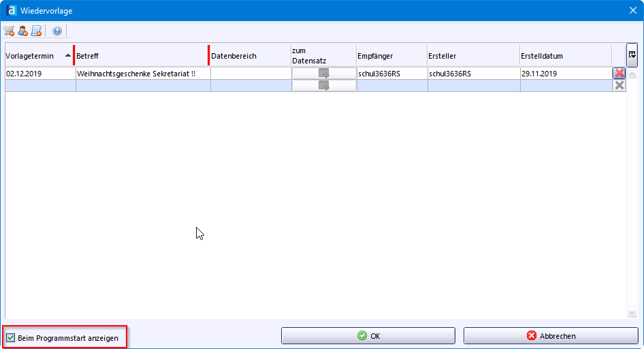Confirm with the OK button
Screen dimensions: 644x349
[x=368, y=336]
